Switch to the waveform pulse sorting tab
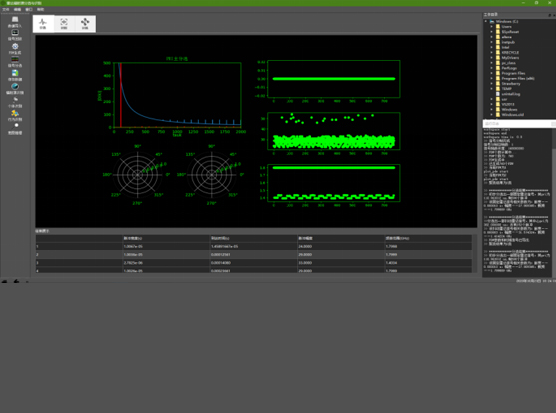Image resolution: width=556 pixels, height=413 pixels. pyautogui.click(x=43, y=24)
